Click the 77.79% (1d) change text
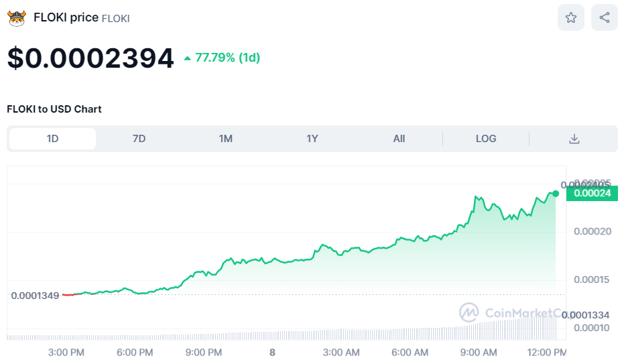Viewport: 622px width, 364px height. click(x=227, y=58)
